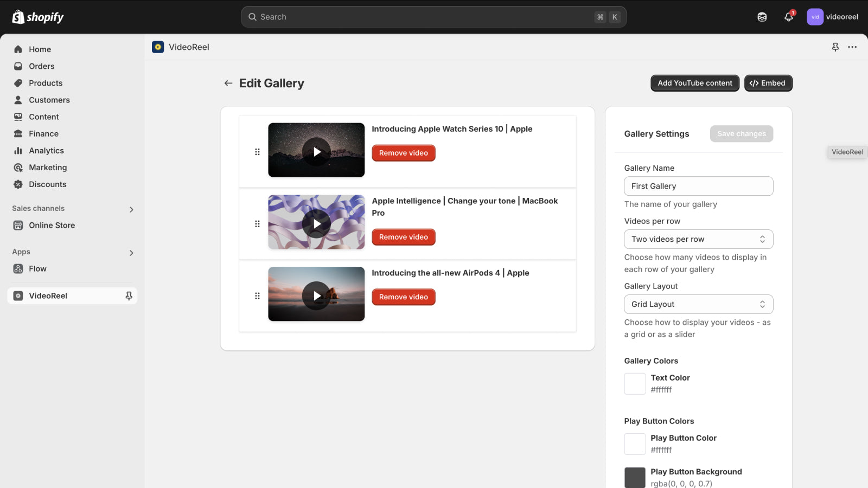Open the Videos per row dropdown
Viewport: 868px width, 488px height.
[698, 239]
